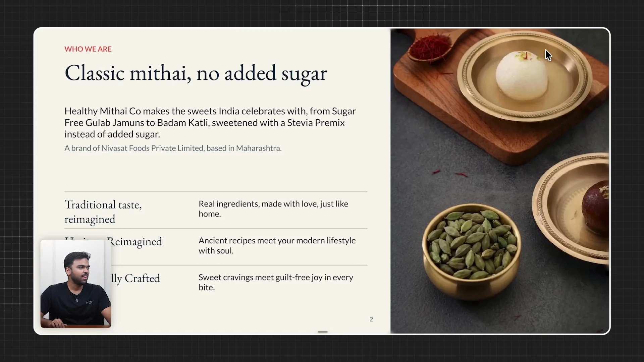
Task: Click the 'Reimagined' heading in second row
Action: coord(134,241)
